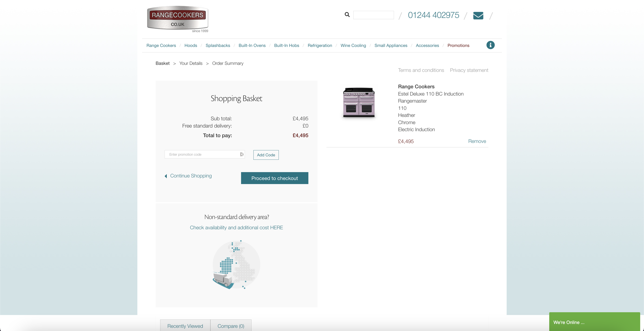Open the Built-In Hobs menu
This screenshot has width=644, height=331.
pos(286,46)
